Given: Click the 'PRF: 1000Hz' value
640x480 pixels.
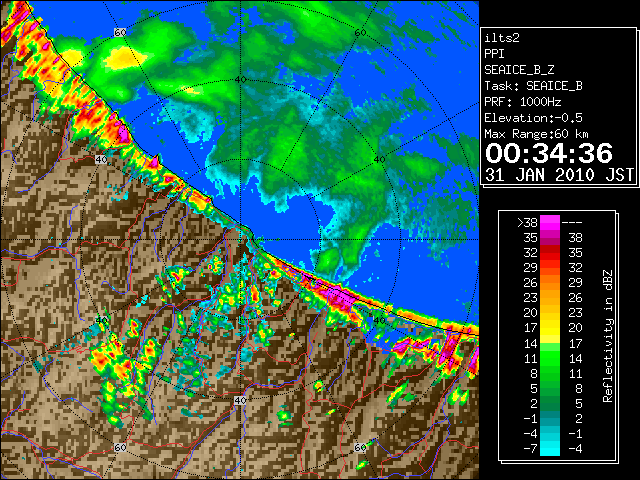Looking at the screenshot, I should [523, 102].
